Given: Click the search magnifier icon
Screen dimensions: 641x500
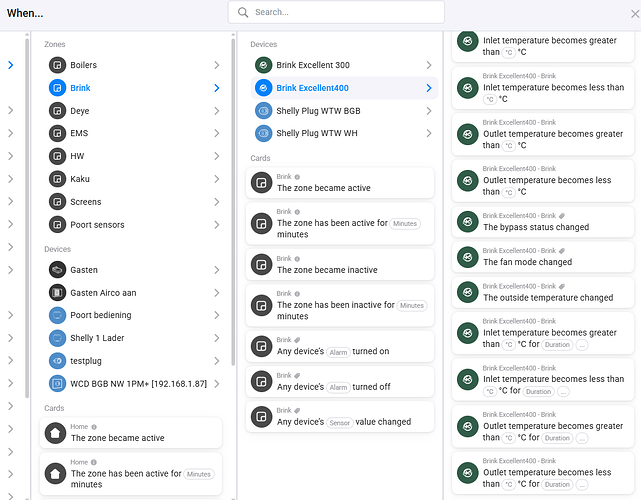Looking at the screenshot, I should click(x=243, y=12).
